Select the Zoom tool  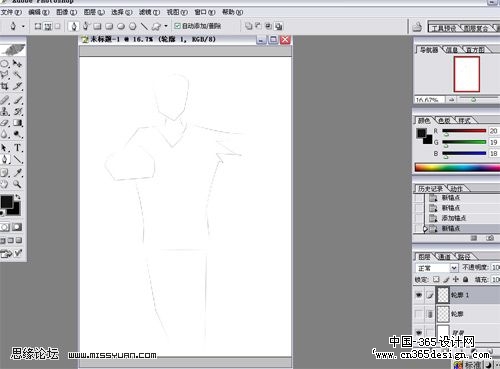point(17,184)
